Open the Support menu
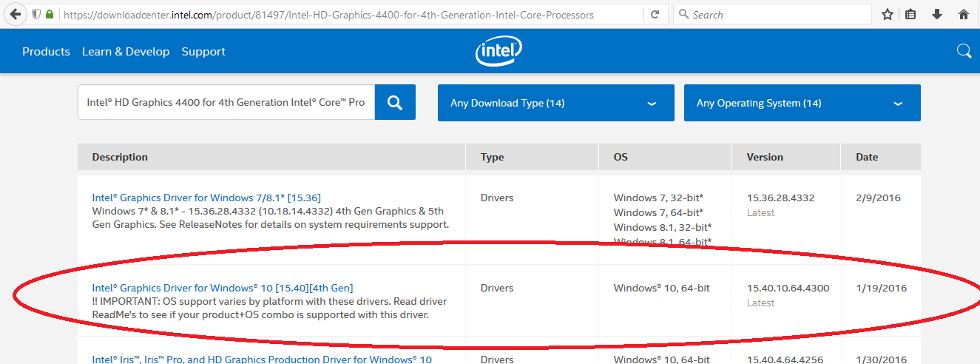Image resolution: width=980 pixels, height=364 pixels. (x=203, y=52)
